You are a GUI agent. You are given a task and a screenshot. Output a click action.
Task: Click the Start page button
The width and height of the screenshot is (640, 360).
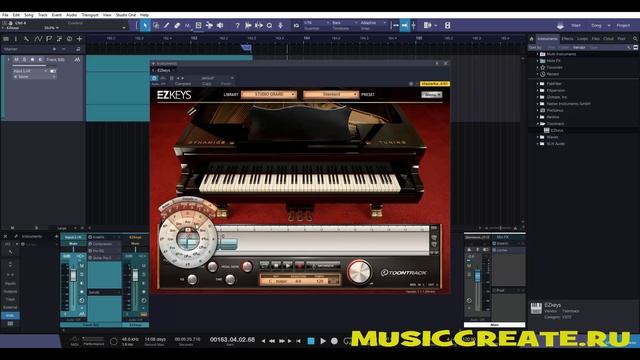coord(576,25)
